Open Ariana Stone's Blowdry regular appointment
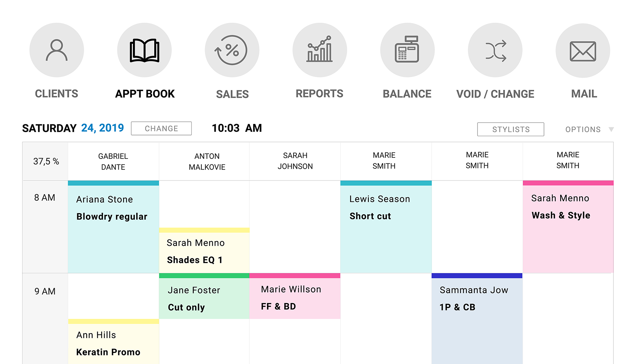 click(x=113, y=227)
